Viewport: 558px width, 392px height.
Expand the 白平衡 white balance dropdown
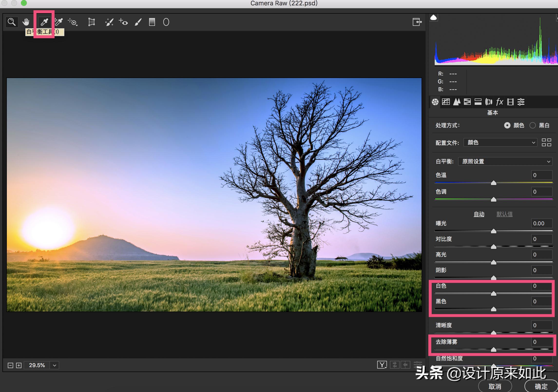(505, 161)
